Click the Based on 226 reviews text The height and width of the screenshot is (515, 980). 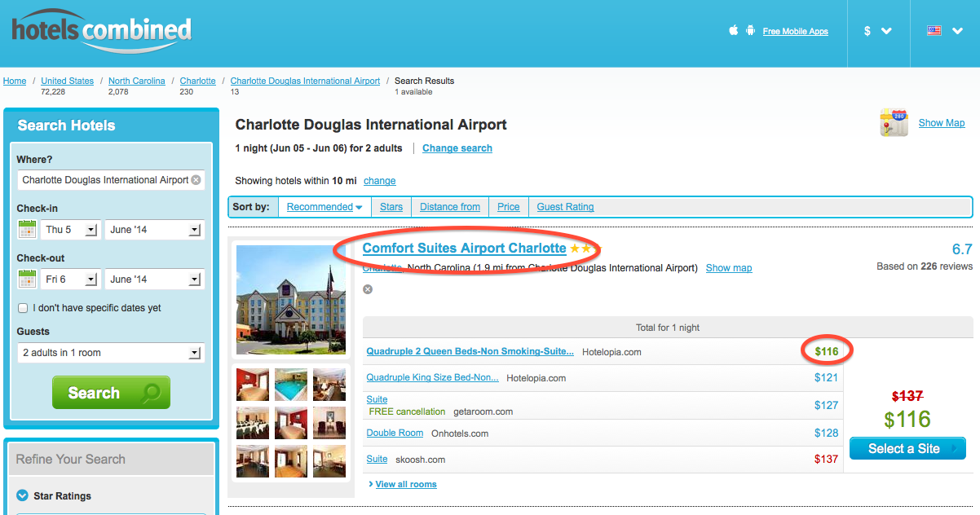click(925, 266)
